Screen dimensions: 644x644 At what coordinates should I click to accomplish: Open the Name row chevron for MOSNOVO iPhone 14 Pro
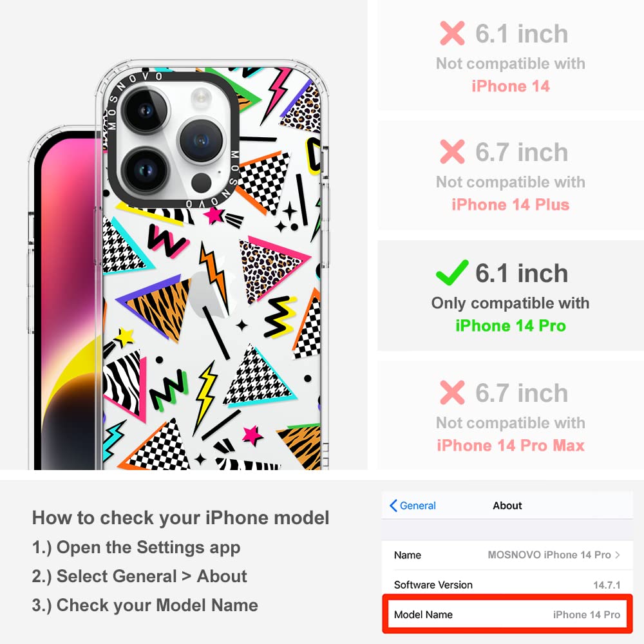pos(618,555)
